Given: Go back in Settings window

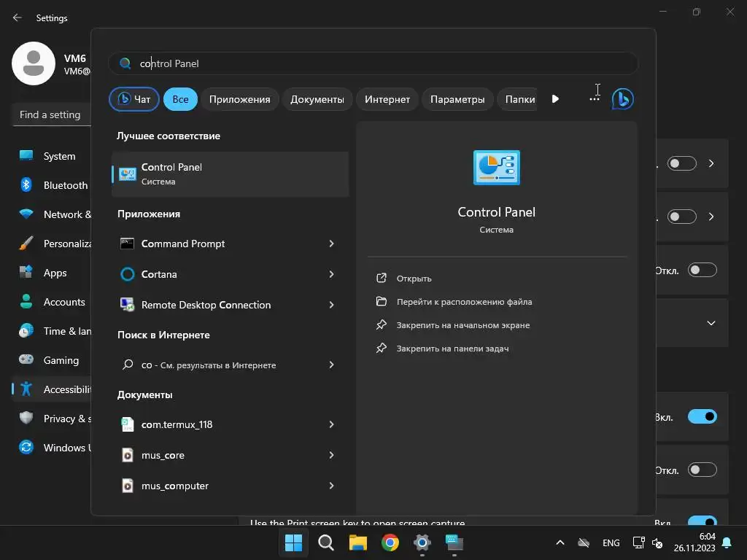Looking at the screenshot, I should coord(18,17).
